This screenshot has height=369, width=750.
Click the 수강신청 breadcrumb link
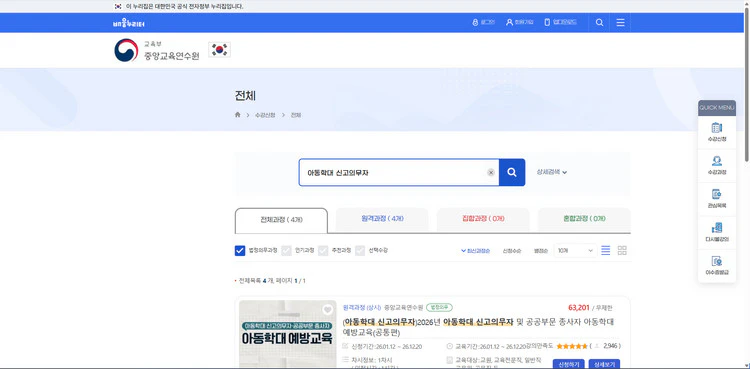pos(265,115)
